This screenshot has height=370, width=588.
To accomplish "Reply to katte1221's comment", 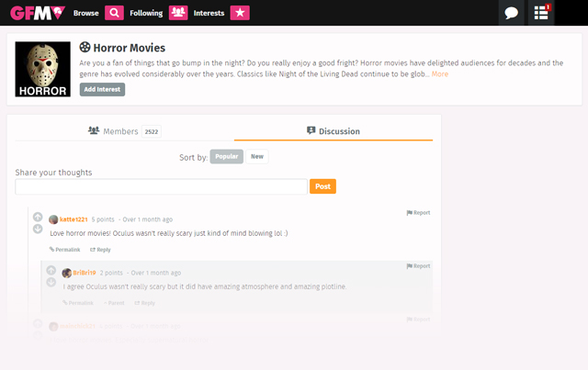I will tap(100, 250).
